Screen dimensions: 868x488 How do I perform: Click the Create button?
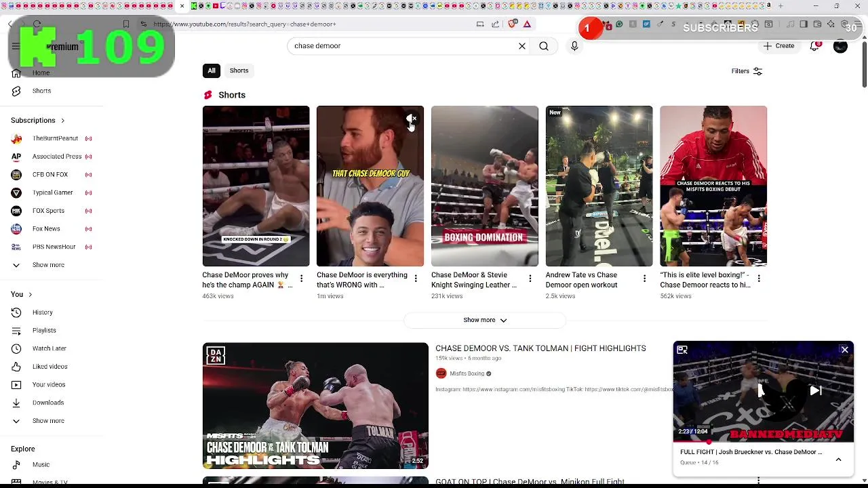click(x=778, y=46)
